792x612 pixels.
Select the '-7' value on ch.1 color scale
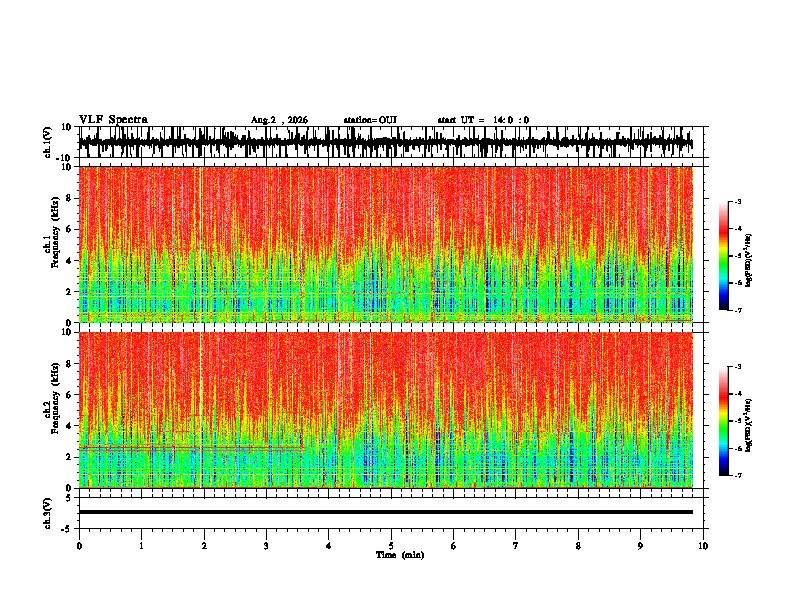click(737, 310)
